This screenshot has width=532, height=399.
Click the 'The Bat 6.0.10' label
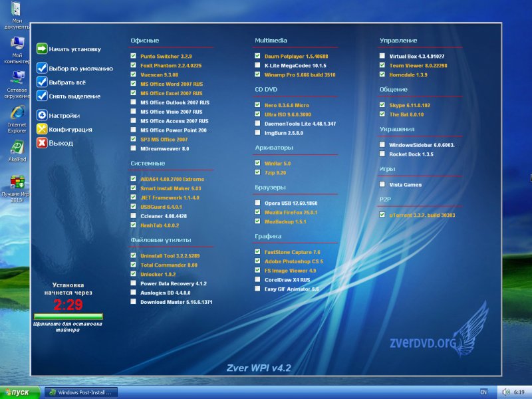[x=406, y=114]
